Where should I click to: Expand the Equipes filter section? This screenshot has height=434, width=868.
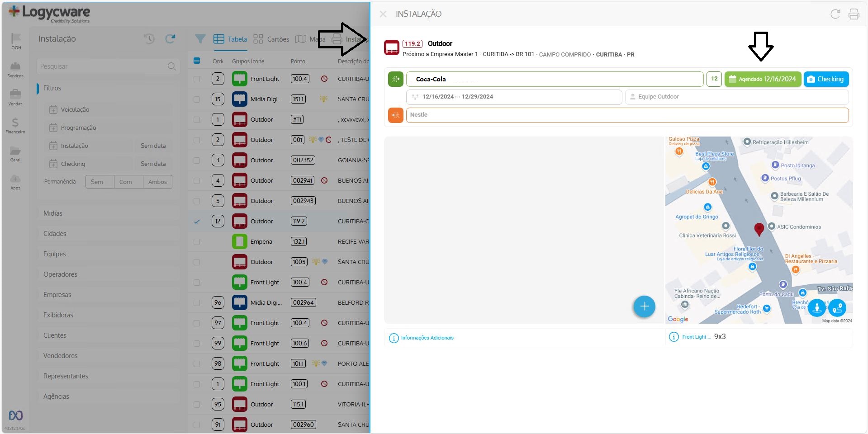click(x=109, y=254)
